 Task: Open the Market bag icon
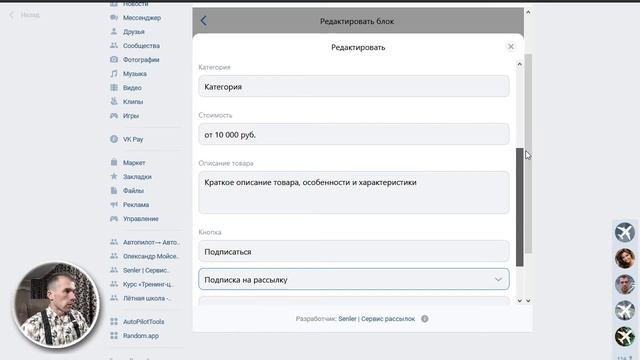click(114, 162)
